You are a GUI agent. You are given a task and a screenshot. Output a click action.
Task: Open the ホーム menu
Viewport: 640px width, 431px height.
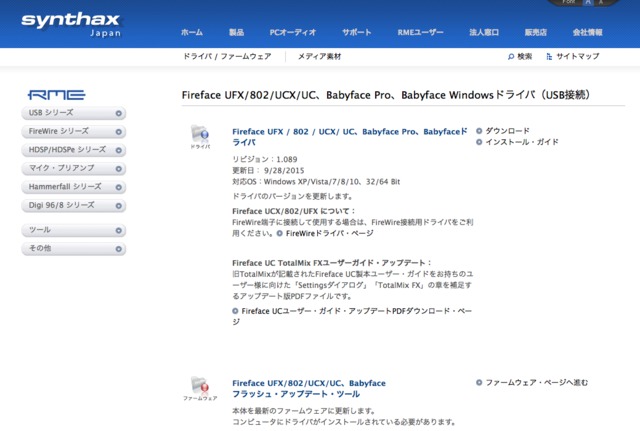192,32
